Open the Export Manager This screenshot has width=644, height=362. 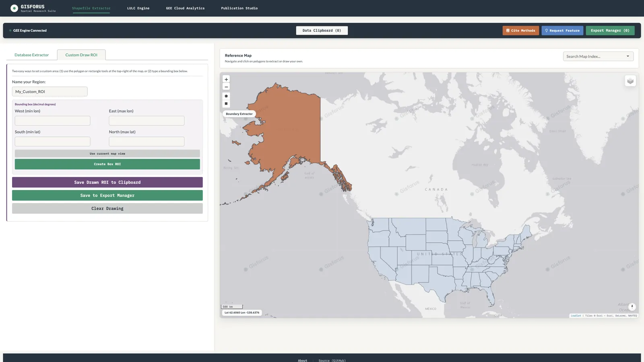pyautogui.click(x=610, y=31)
